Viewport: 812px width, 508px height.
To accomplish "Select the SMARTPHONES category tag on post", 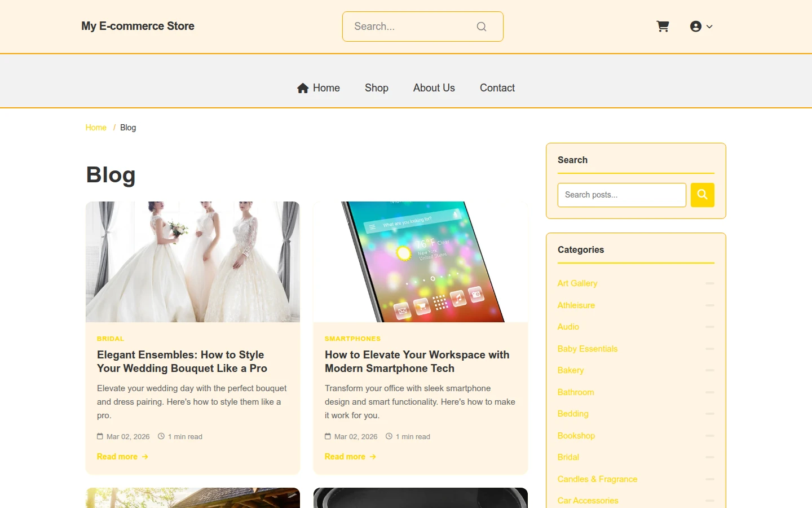I will (352, 339).
